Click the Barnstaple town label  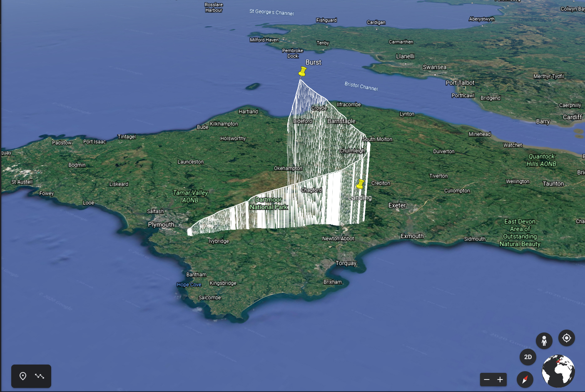point(341,121)
